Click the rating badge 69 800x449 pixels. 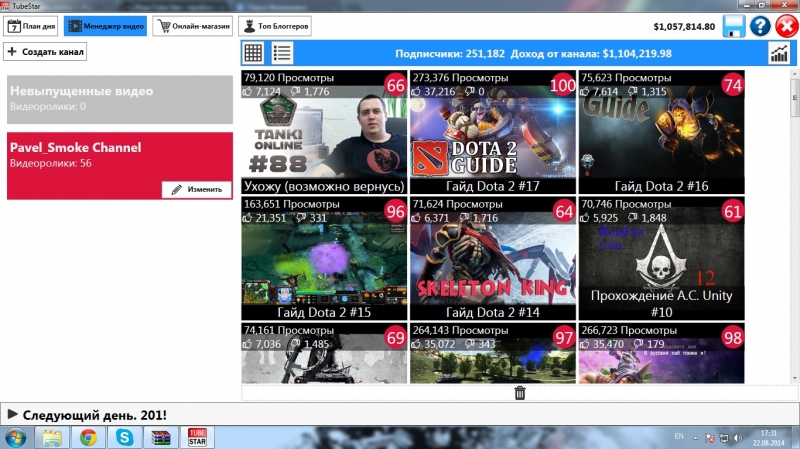point(395,338)
